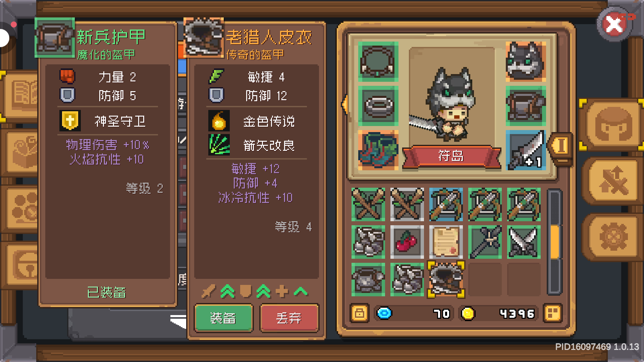The width and height of the screenshot is (644, 362).
Task: Click the inventory lock icon
Action: [359, 313]
